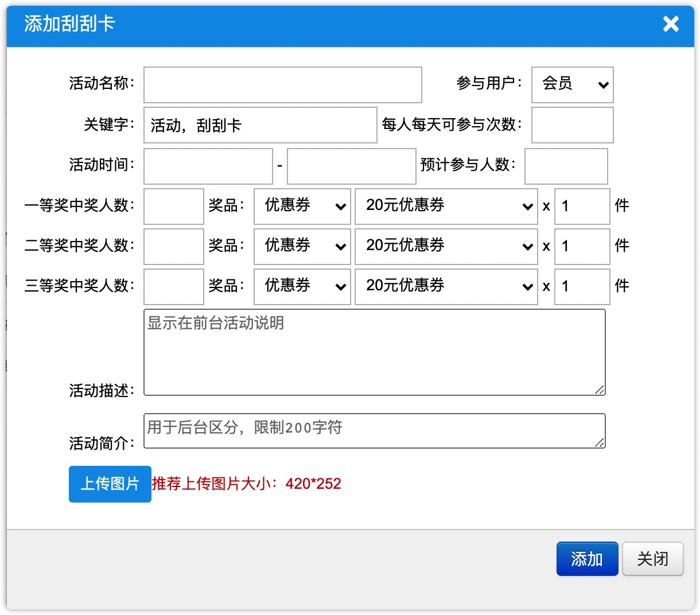Viewport: 700px width, 615px height.
Task: Expand the 一等奖 prize type dropdown
Action: (x=302, y=207)
